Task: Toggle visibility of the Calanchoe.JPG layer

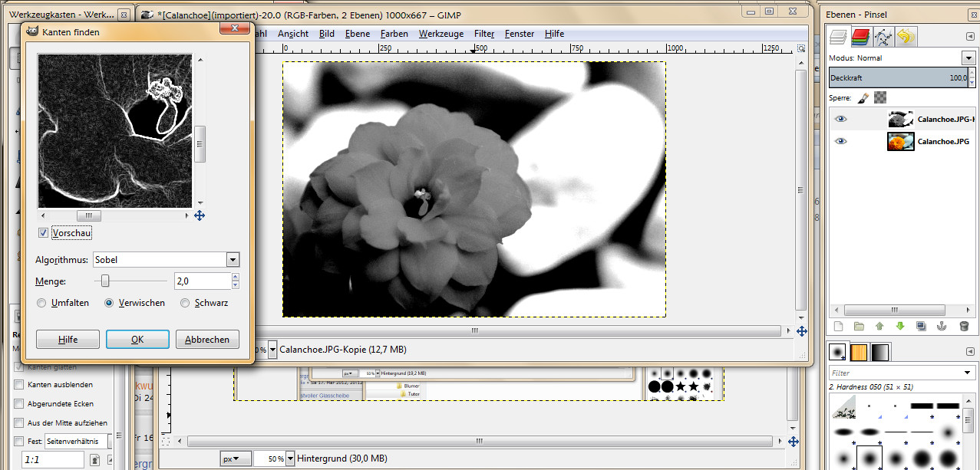Action: pyautogui.click(x=841, y=141)
